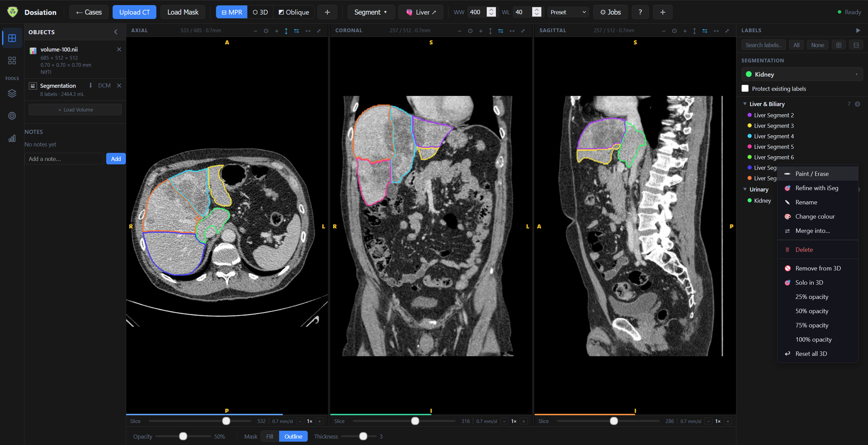Choose Paint / Erase from context menu
The image size is (868, 445).
817,174
